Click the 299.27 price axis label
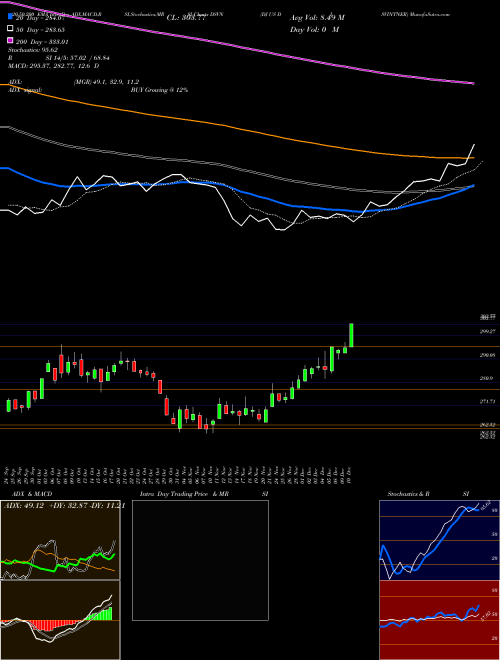500x660 pixels. point(490,332)
